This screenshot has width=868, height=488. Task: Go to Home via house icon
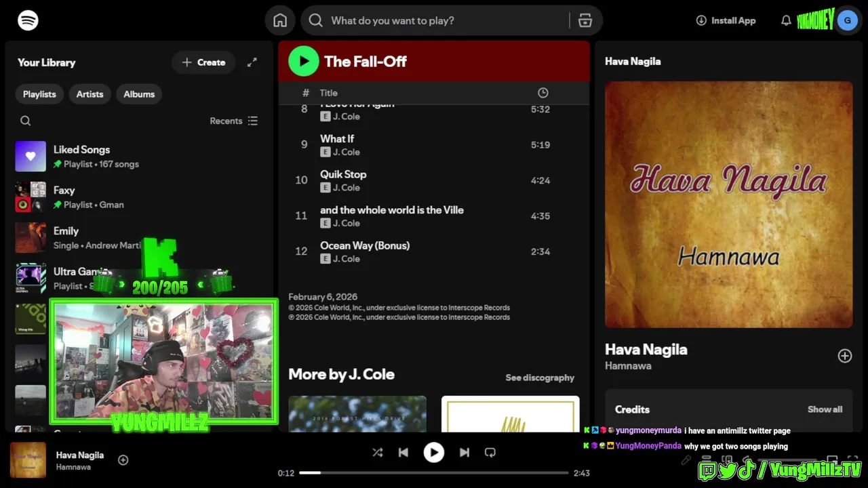pos(280,20)
